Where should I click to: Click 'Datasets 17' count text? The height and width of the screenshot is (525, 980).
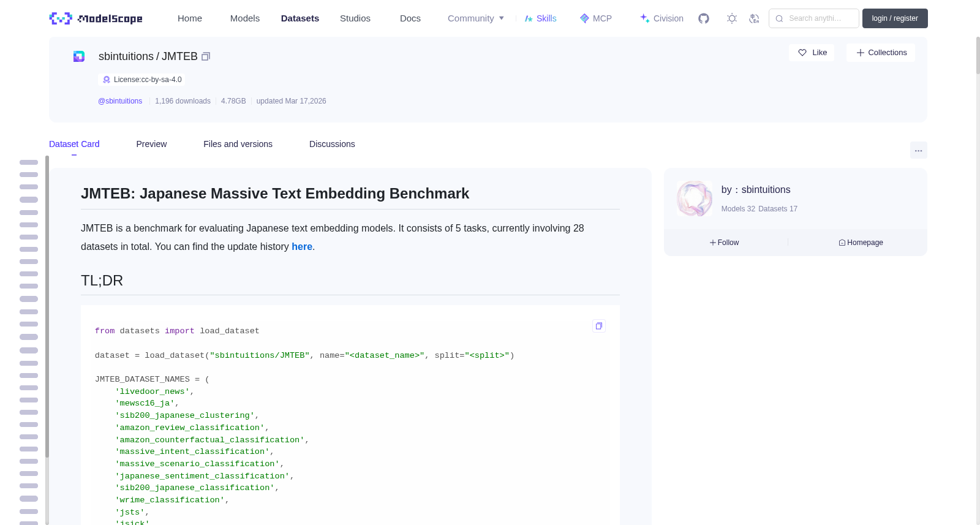[778, 209]
